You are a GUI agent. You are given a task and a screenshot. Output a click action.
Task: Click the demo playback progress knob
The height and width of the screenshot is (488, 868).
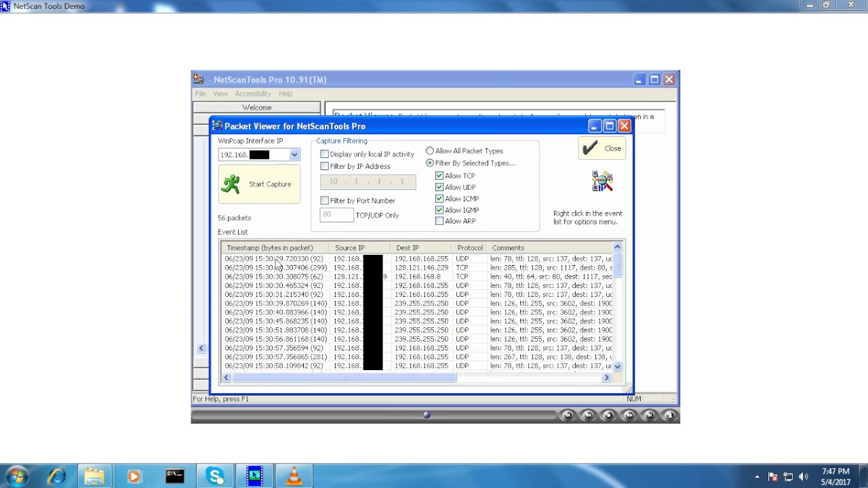tap(427, 415)
